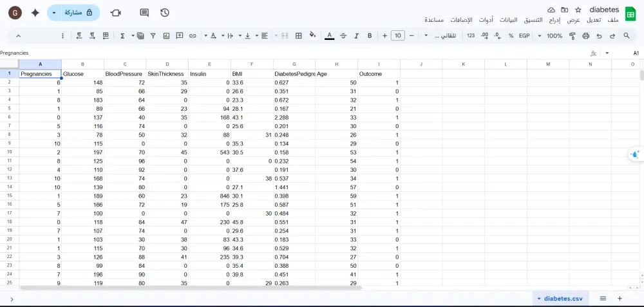The image size is (644, 307).
Task: Open the text rotation dropdown
Action: tap(210, 35)
